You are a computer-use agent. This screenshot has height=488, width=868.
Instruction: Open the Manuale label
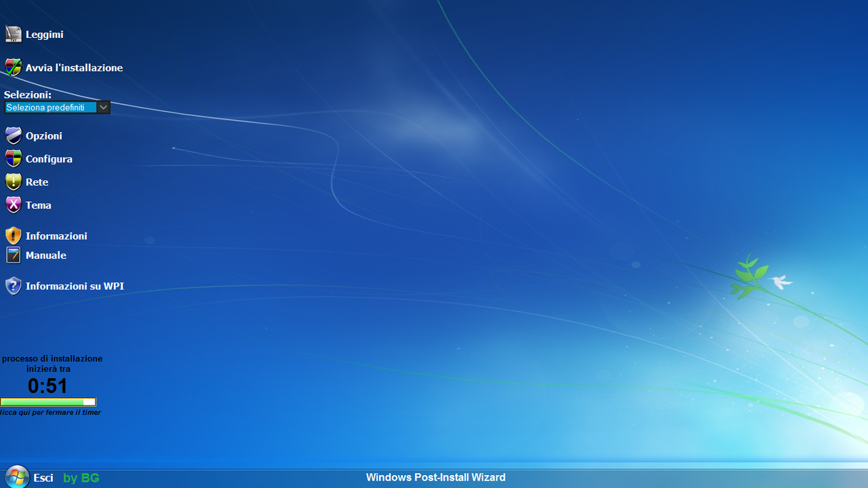(46, 255)
